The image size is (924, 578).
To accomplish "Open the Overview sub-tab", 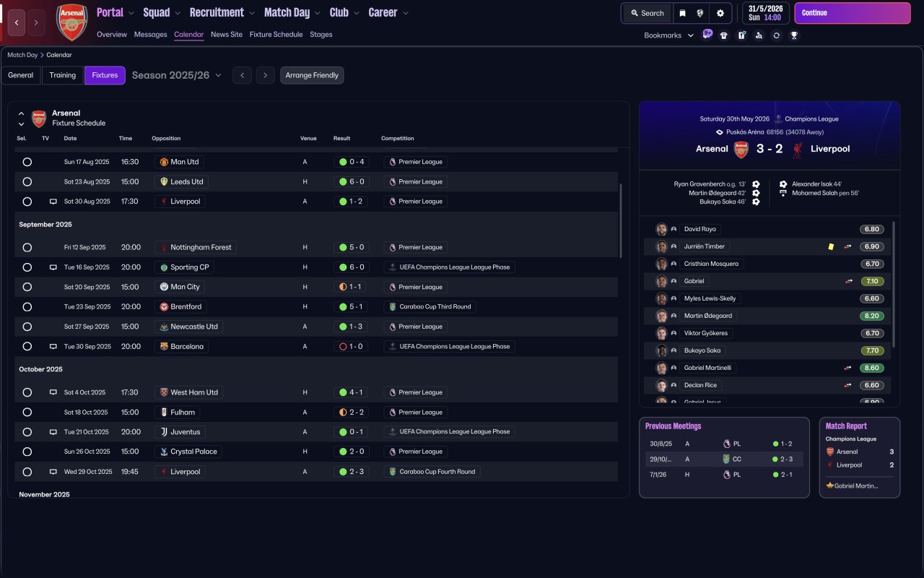I will click(112, 35).
